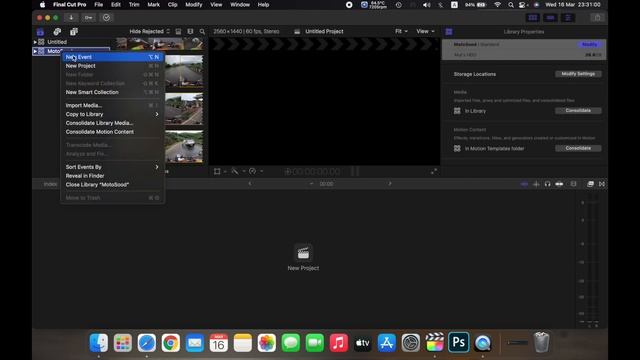The height and width of the screenshot is (360, 640).
Task: Open the Modify menu in menu bar
Action: tap(194, 4)
